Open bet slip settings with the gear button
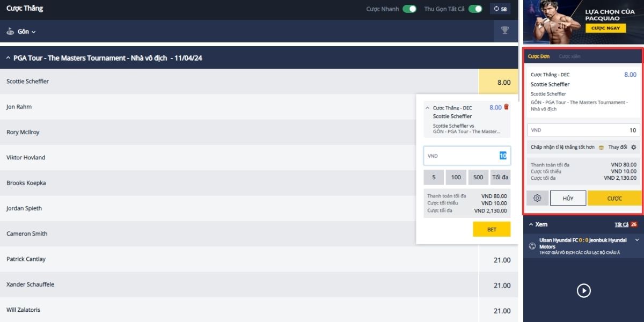The image size is (644, 322). (x=537, y=198)
